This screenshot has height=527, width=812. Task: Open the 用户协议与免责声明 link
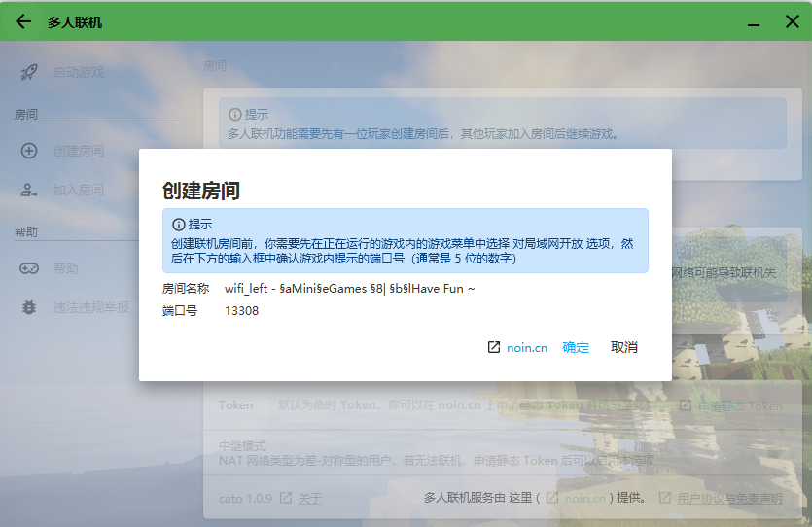729,498
